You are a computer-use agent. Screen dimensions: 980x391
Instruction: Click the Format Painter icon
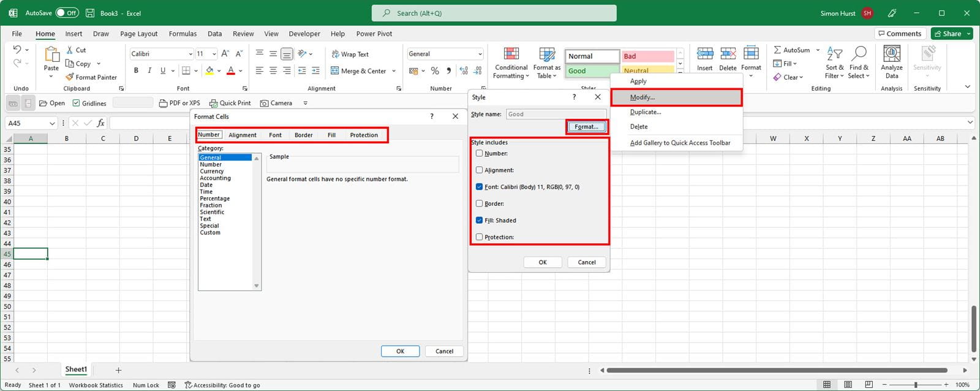(x=70, y=77)
